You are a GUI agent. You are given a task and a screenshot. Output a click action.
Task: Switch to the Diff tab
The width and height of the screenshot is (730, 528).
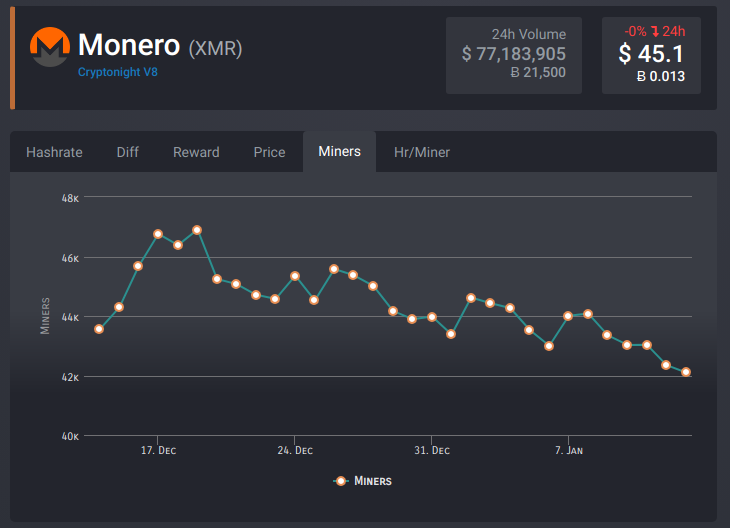pyautogui.click(x=128, y=152)
